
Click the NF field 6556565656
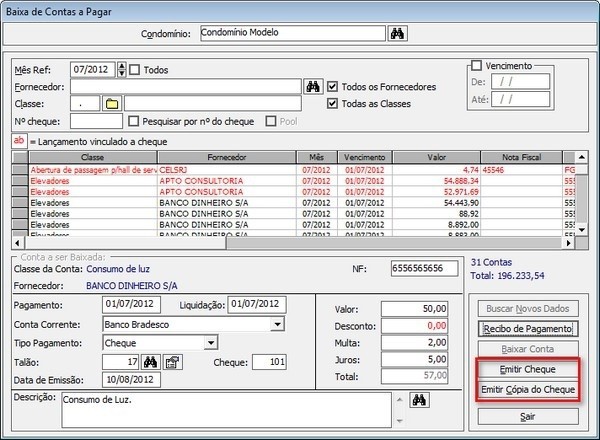click(424, 268)
